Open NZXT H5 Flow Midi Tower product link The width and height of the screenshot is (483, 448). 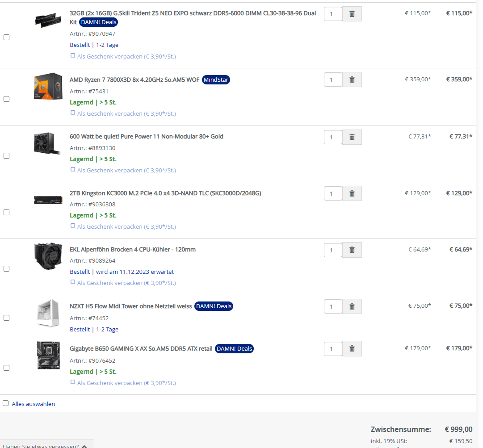pos(130,306)
